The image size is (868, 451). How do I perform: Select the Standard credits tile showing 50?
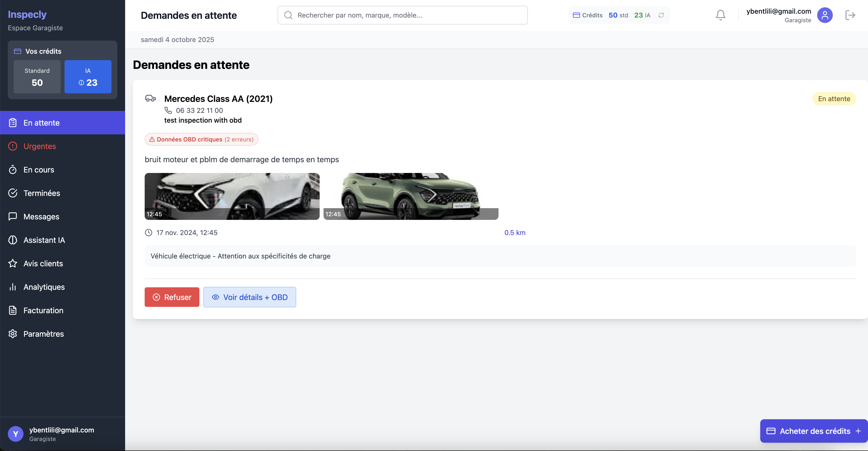pos(37,76)
